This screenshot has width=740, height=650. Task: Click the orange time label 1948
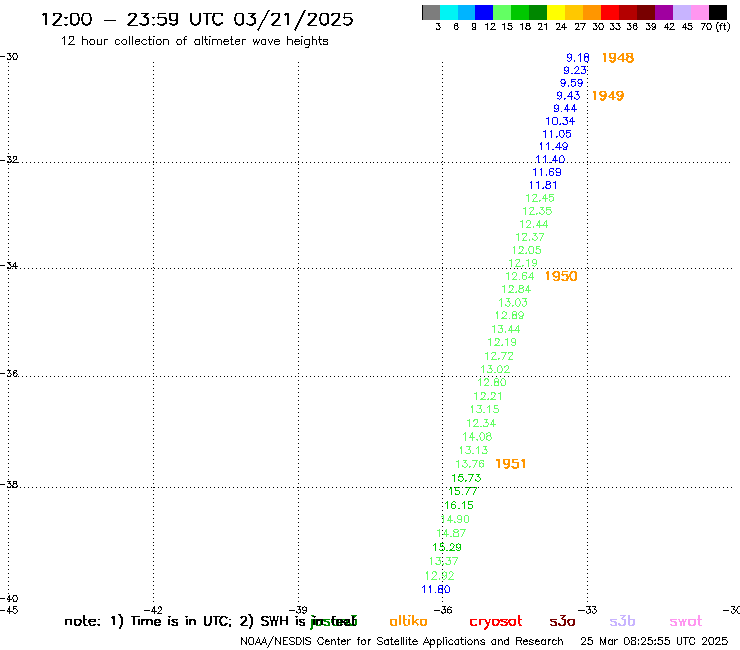click(x=618, y=58)
